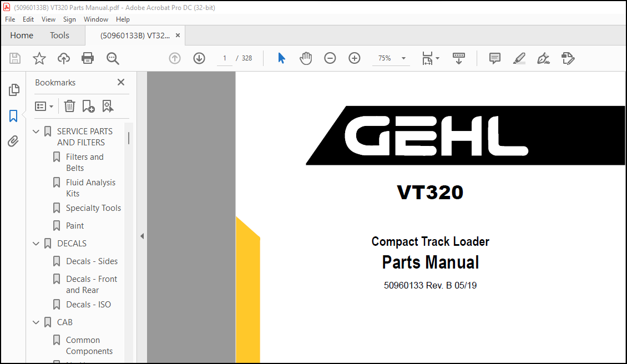Select the arrow Selection tool
Image resolution: width=627 pixels, height=364 pixels.
[x=281, y=58]
